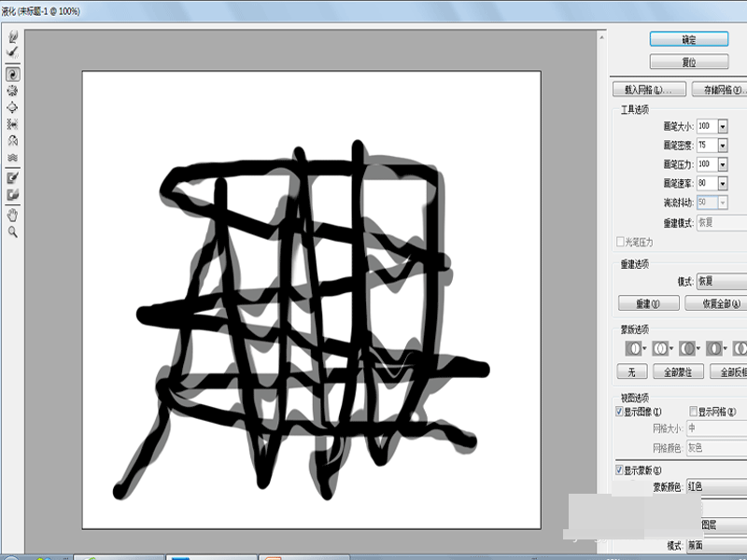The height and width of the screenshot is (560, 747).
Task: Enable the 显示网格 show mesh checkbox
Action: (x=693, y=412)
